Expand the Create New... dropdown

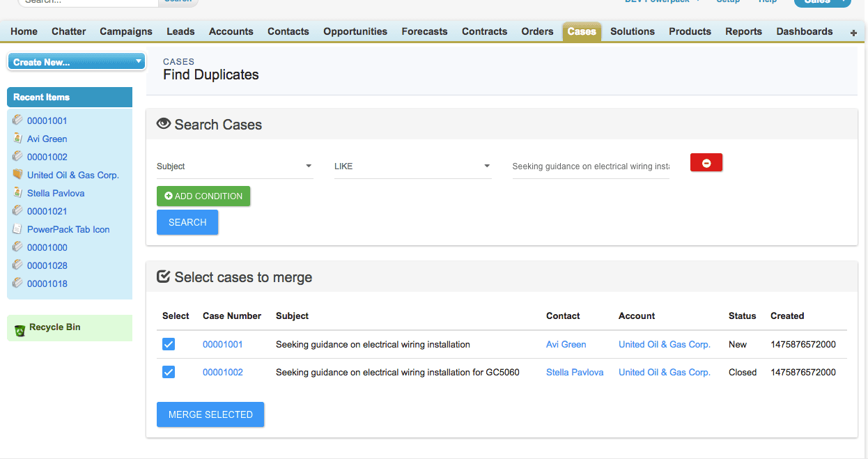76,62
